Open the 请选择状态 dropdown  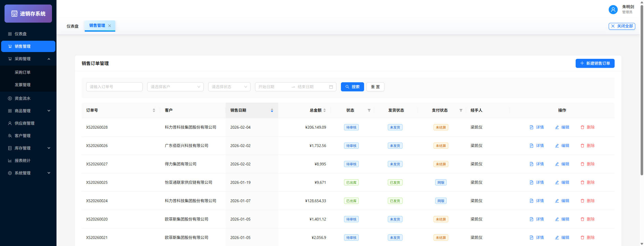[x=229, y=87]
